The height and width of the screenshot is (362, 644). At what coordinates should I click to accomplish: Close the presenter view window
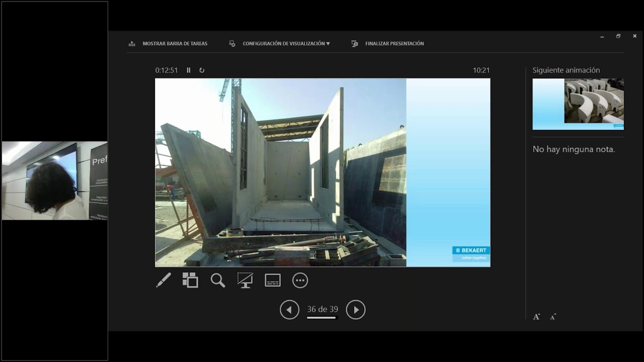pos(634,36)
